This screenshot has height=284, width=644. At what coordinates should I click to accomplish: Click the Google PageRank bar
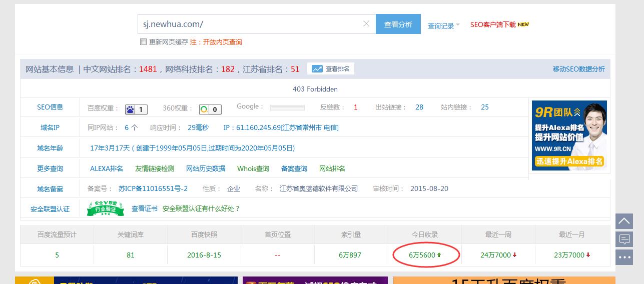point(287,107)
